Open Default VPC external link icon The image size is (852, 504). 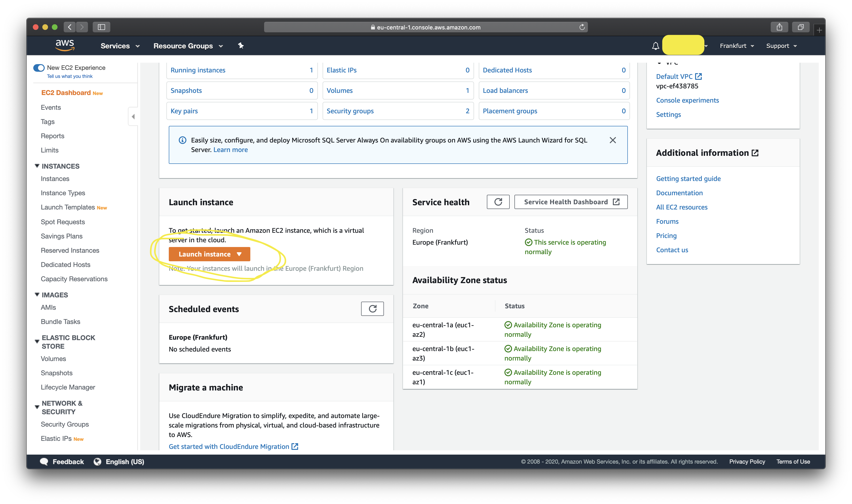click(x=698, y=76)
